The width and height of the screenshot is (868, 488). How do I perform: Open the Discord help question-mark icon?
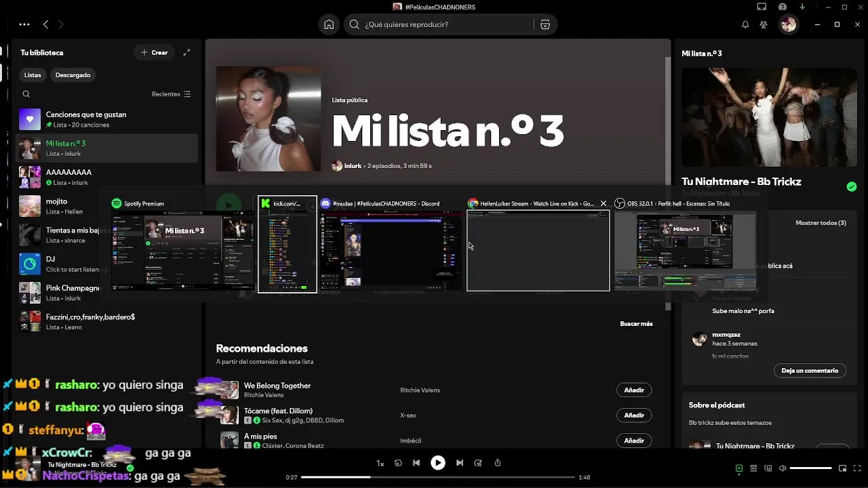click(783, 7)
